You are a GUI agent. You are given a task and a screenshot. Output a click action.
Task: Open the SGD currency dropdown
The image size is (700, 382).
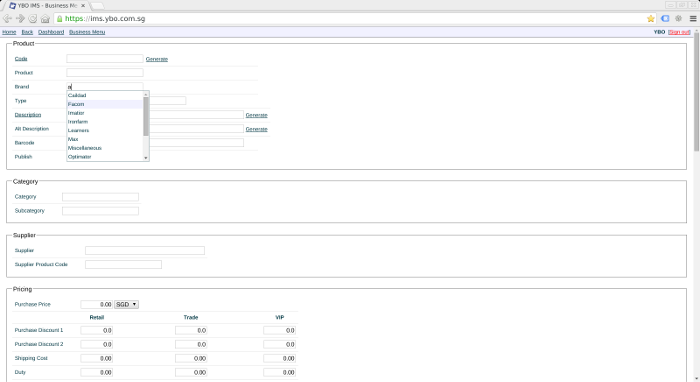click(x=126, y=304)
